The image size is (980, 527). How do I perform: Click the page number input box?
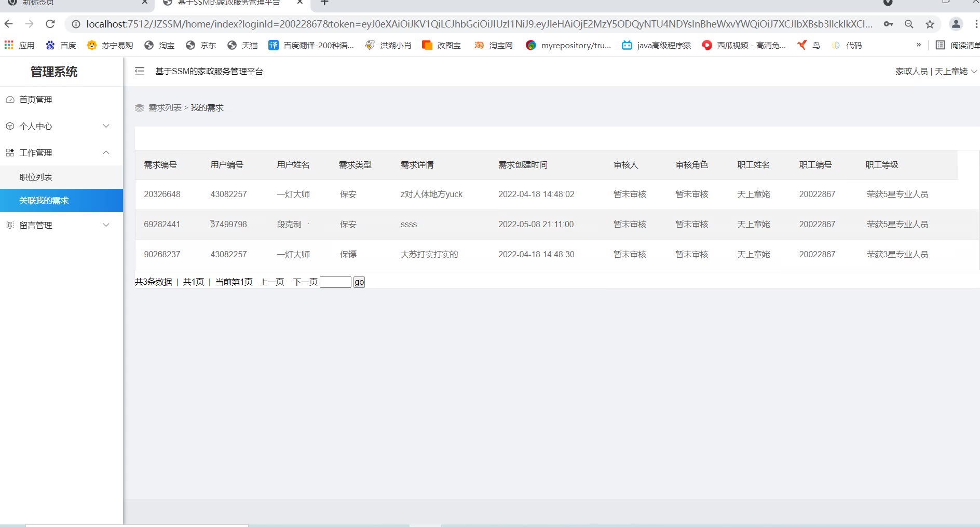coord(335,282)
